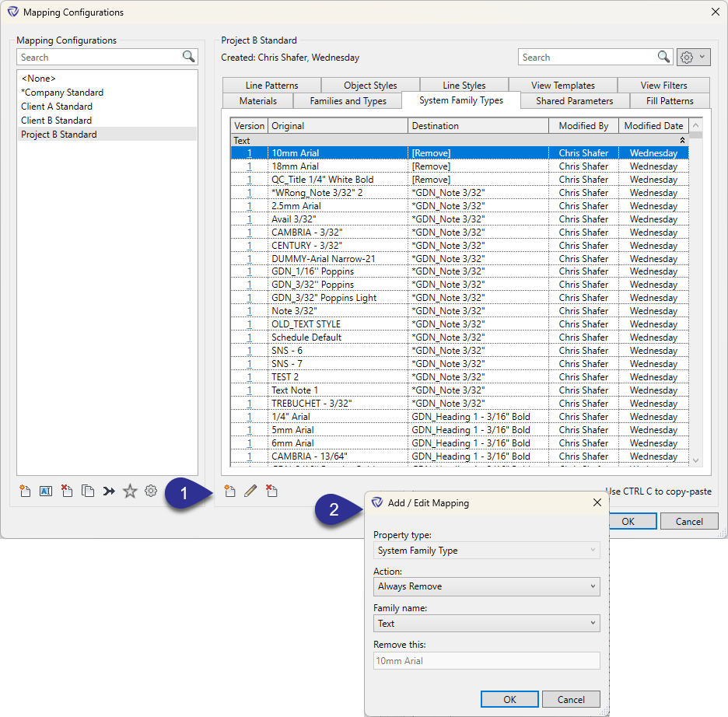Select the QC_Title 1/4" White Bold row
The width and height of the screenshot is (728, 717).
coord(460,179)
